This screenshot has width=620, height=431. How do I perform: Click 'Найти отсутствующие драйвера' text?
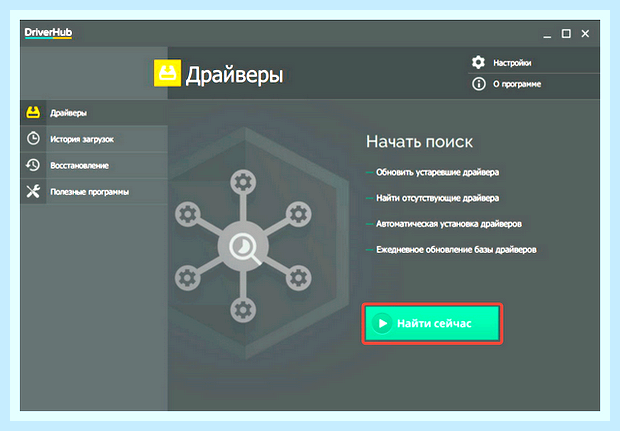click(437, 198)
